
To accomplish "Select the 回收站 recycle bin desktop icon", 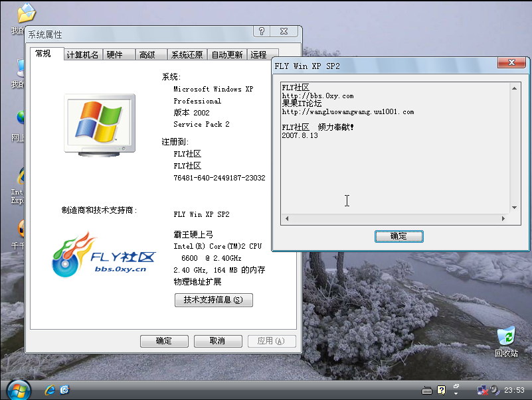I will click(x=506, y=342).
